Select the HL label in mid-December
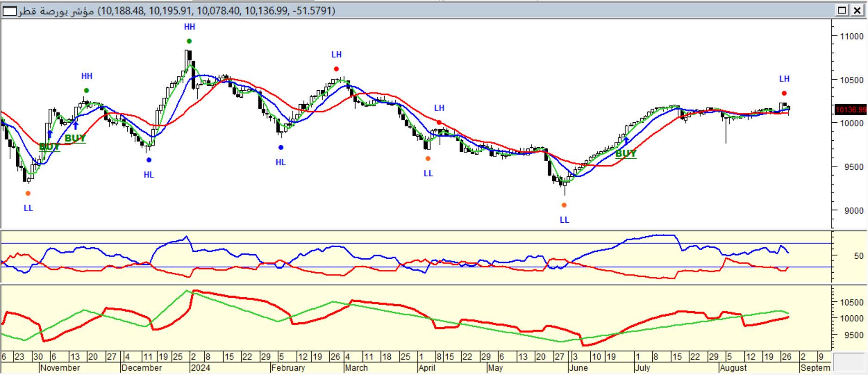 pyautogui.click(x=149, y=175)
